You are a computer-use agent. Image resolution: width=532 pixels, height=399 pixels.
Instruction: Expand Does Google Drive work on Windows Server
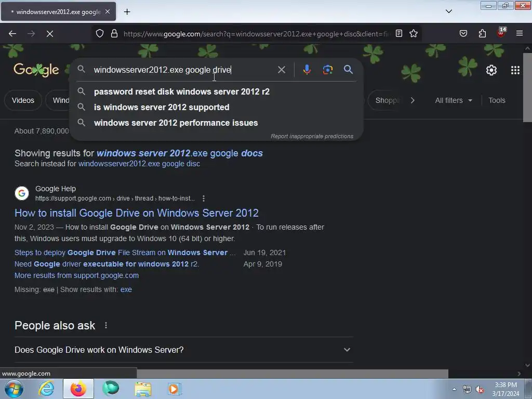pos(183,350)
